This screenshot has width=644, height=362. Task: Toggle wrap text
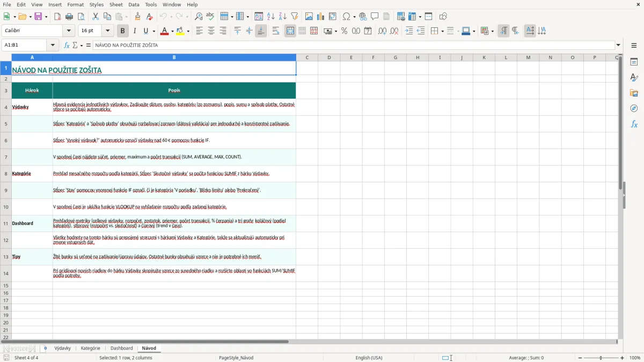click(276, 31)
